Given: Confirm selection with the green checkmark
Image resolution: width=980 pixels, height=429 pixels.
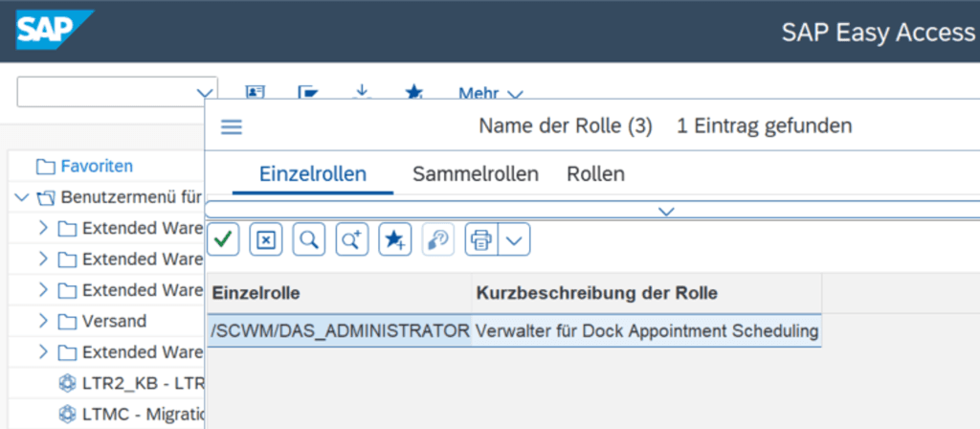Looking at the screenshot, I should (x=222, y=238).
